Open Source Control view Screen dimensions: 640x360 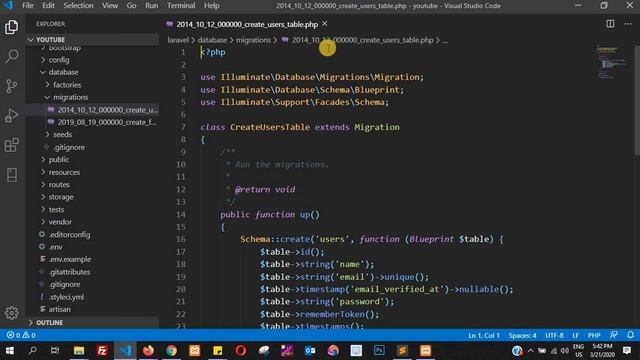(11, 86)
